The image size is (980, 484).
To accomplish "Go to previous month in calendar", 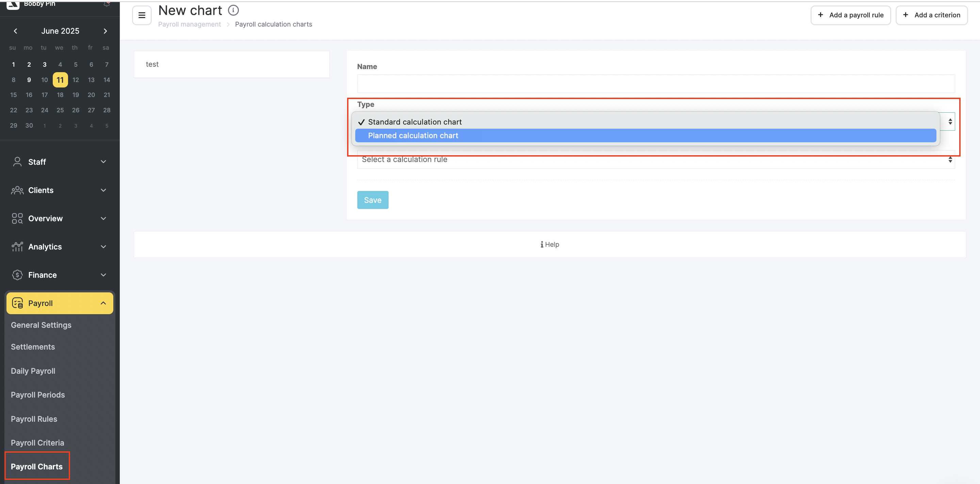I will pos(16,31).
